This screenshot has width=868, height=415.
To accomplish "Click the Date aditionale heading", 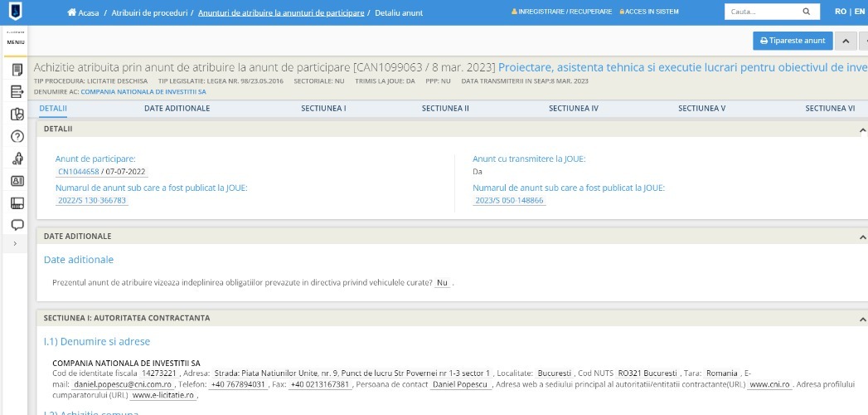I will [79, 260].
